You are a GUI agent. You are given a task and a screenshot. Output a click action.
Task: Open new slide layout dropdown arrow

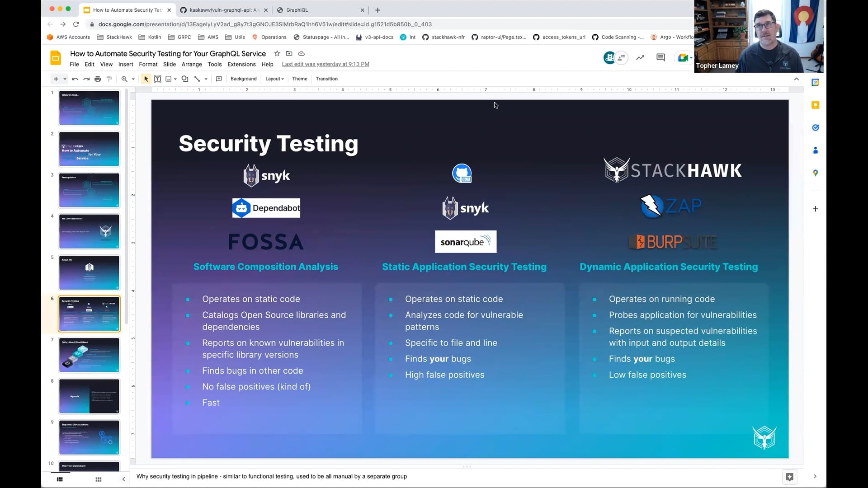click(x=65, y=79)
